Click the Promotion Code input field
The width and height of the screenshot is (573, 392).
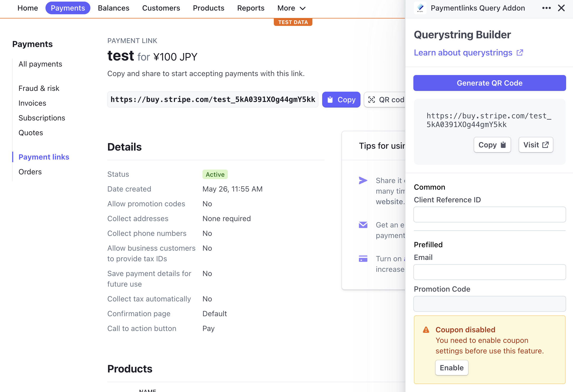pyautogui.click(x=489, y=304)
